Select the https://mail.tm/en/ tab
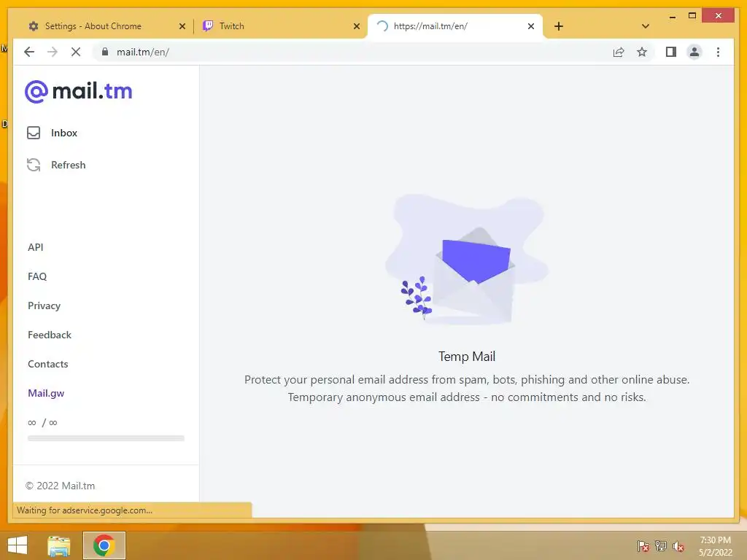 coord(455,26)
